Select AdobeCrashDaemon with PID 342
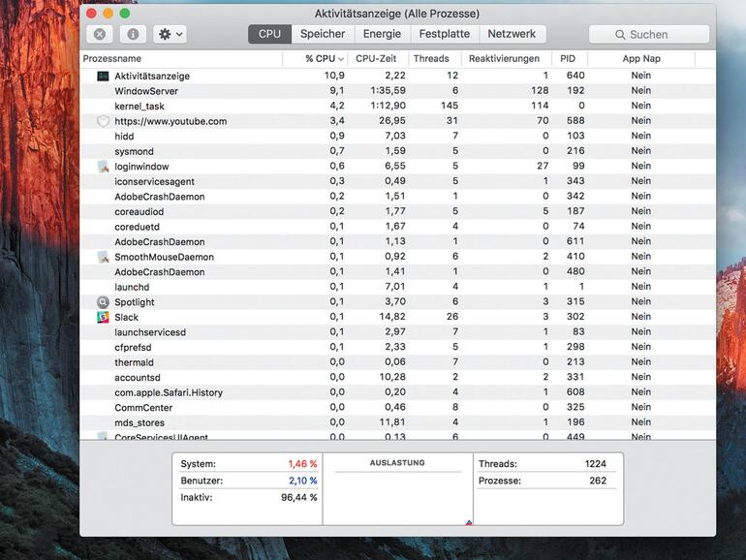This screenshot has width=746, height=560. coord(398,197)
